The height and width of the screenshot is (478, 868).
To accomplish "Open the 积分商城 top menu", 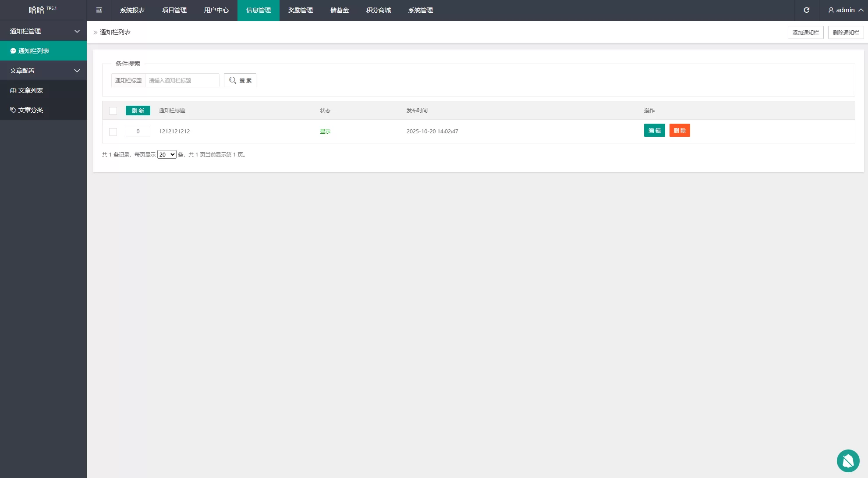I will click(379, 10).
